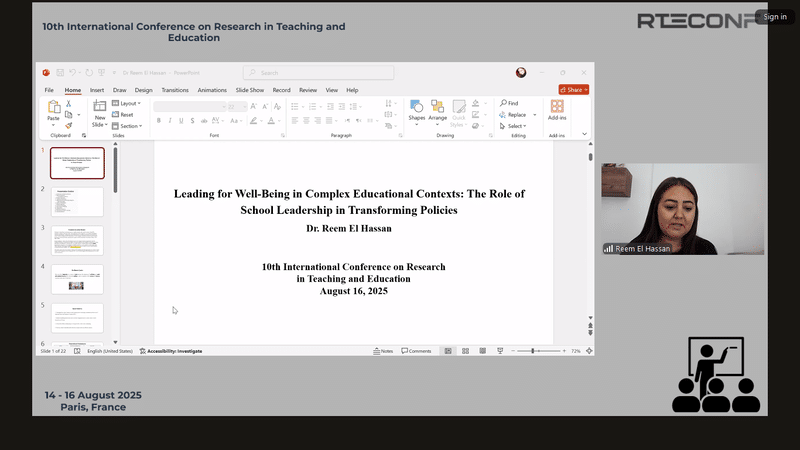Click the Sign in button
Image resolution: width=800 pixels, height=450 pixels.
click(775, 17)
